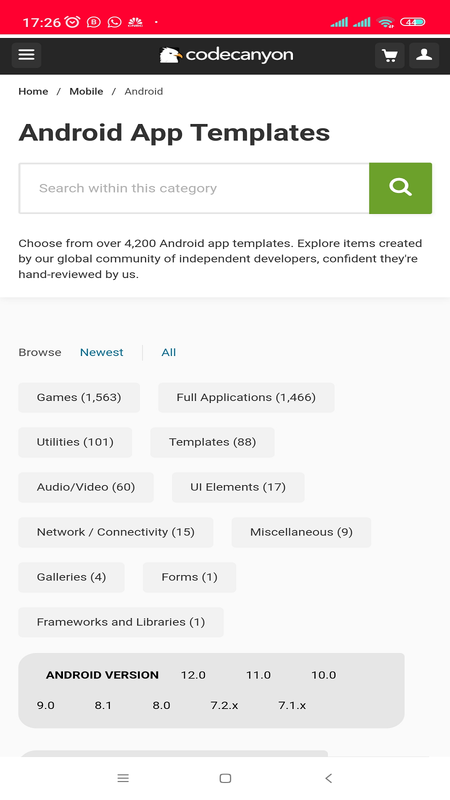
Task: Open the hamburger menu icon
Action: pos(27,55)
